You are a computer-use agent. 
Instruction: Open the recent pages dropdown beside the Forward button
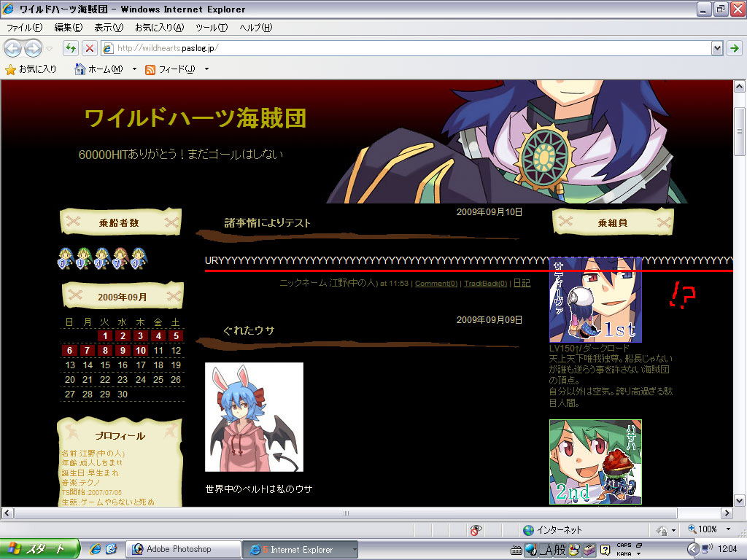click(x=49, y=48)
